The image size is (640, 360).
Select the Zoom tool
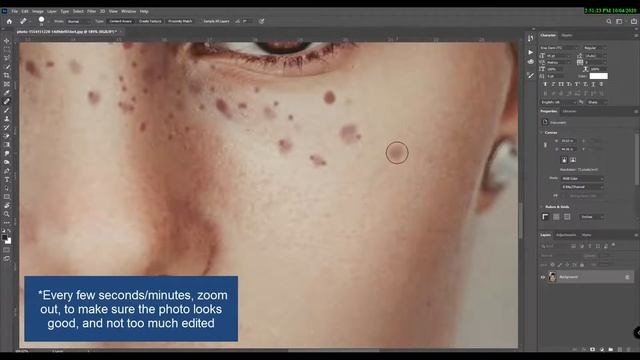tap(7, 214)
